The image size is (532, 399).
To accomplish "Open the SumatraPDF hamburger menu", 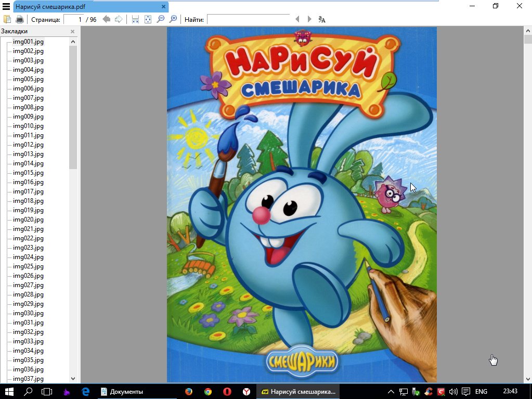I will (6, 6).
